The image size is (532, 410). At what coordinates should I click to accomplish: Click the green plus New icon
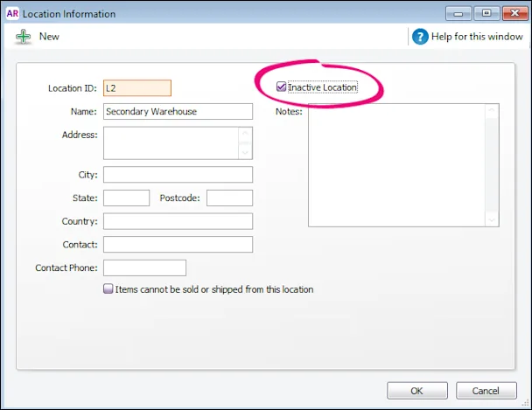click(23, 37)
